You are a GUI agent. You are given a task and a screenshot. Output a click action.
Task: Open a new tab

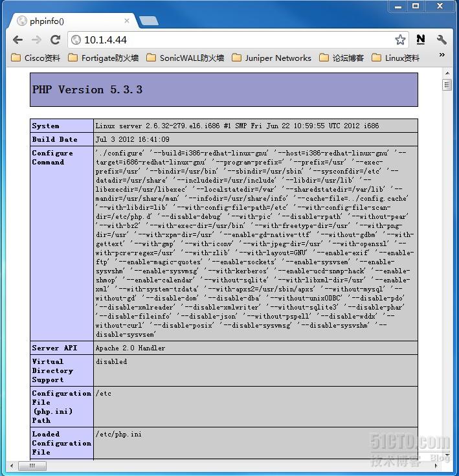point(149,21)
